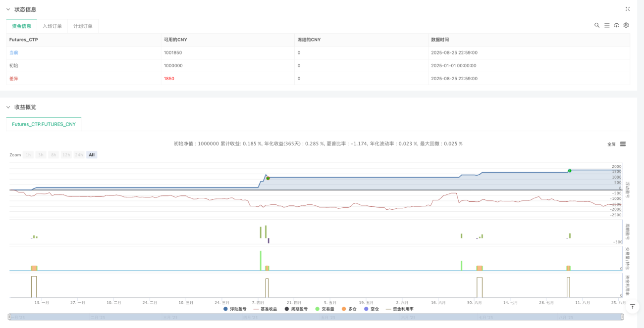Click the cloud download icon
Screen dimensions: 644x328
pyautogui.click(x=616, y=25)
